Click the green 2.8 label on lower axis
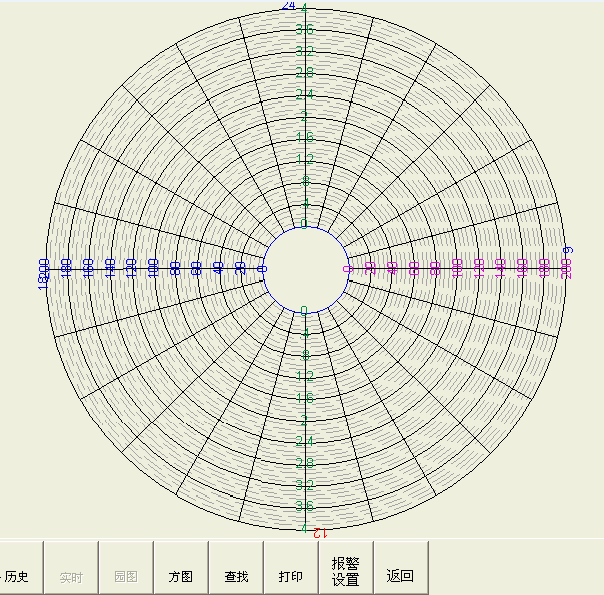This screenshot has width=604, height=595. (305, 463)
